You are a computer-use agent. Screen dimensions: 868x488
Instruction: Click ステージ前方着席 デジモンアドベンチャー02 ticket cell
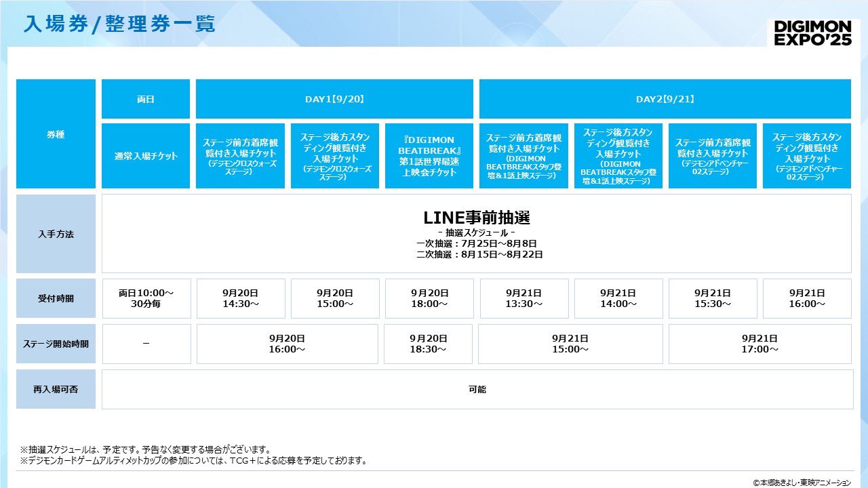tap(713, 156)
